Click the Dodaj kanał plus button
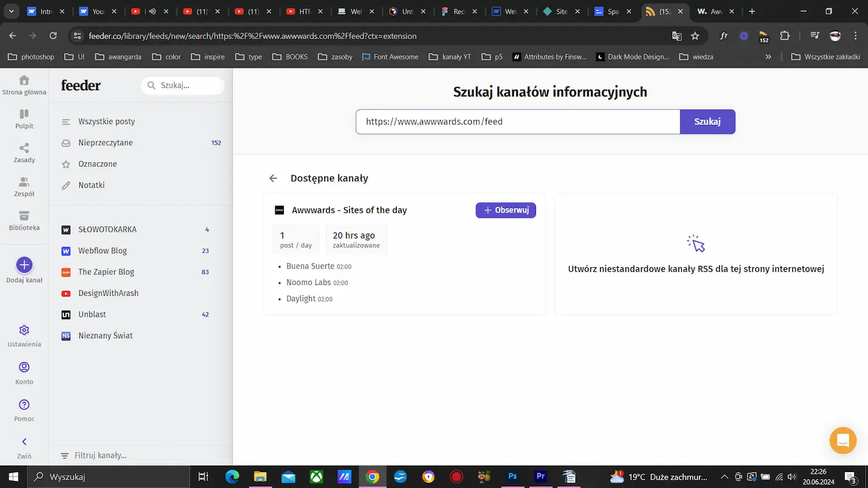Image resolution: width=868 pixels, height=488 pixels. (24, 265)
